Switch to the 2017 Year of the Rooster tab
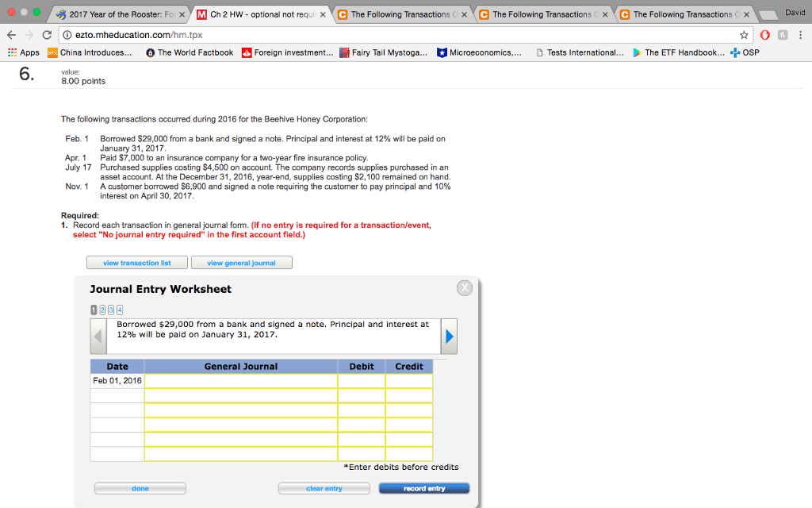 pos(123,13)
